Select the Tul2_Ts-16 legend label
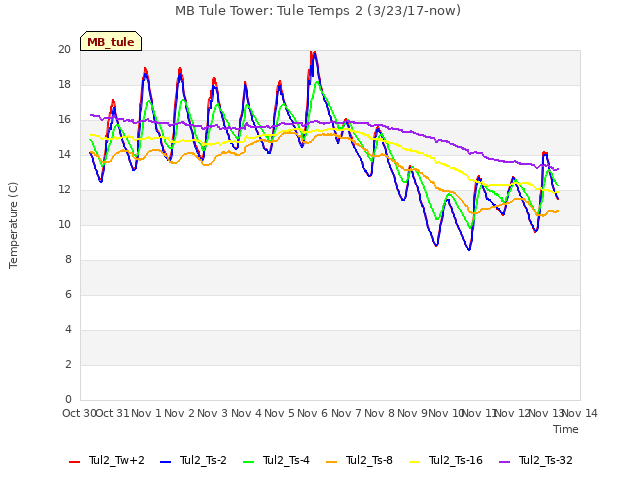 click(456, 460)
